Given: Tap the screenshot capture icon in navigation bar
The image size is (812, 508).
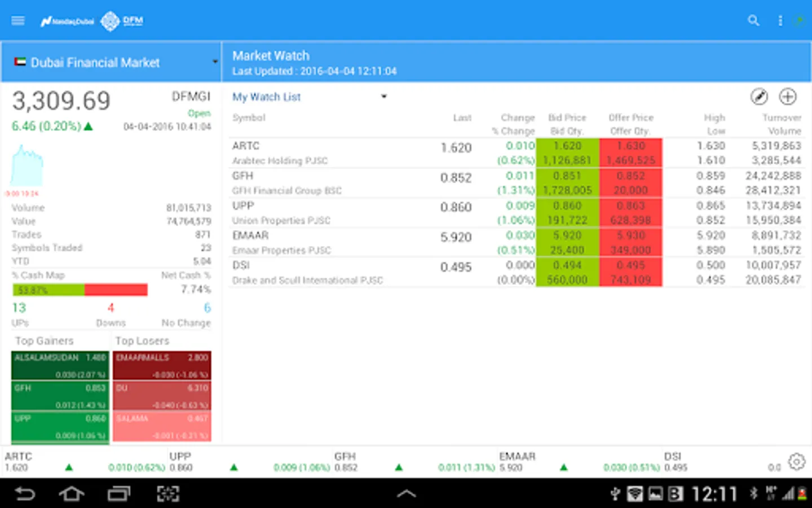Looking at the screenshot, I should (x=168, y=494).
